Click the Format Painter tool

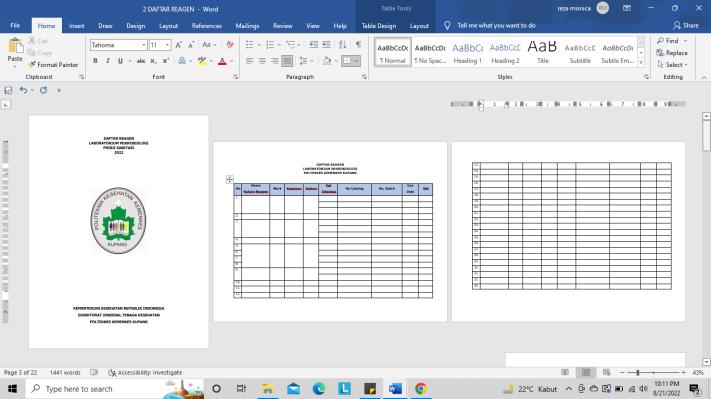[53, 65]
